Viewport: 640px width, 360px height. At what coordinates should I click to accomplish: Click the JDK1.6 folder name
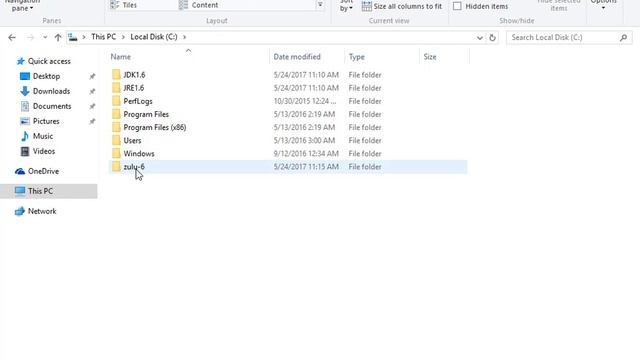[x=134, y=75]
